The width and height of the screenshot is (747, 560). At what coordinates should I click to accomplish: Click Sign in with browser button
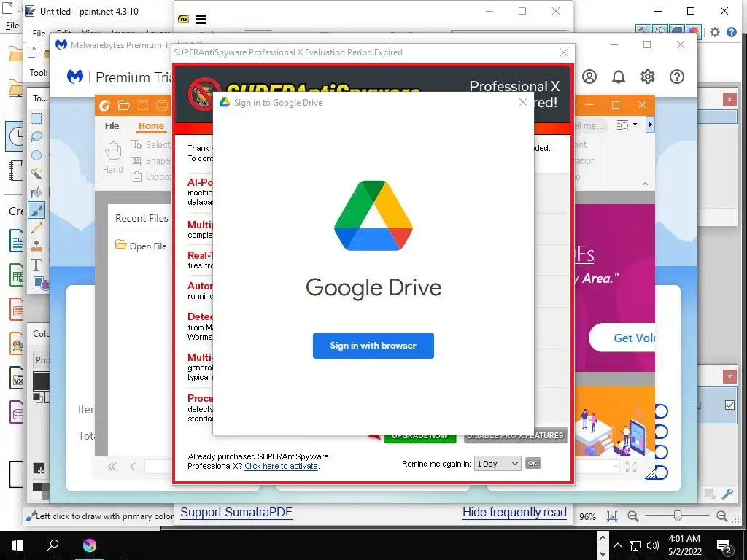373,345
